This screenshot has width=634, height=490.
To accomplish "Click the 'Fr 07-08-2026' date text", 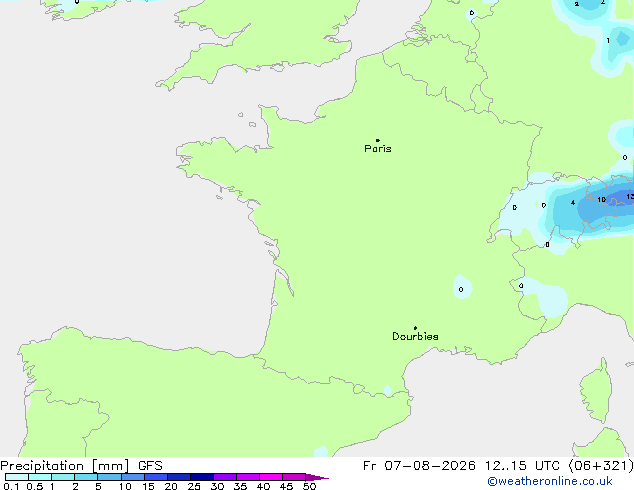I will [419, 466].
